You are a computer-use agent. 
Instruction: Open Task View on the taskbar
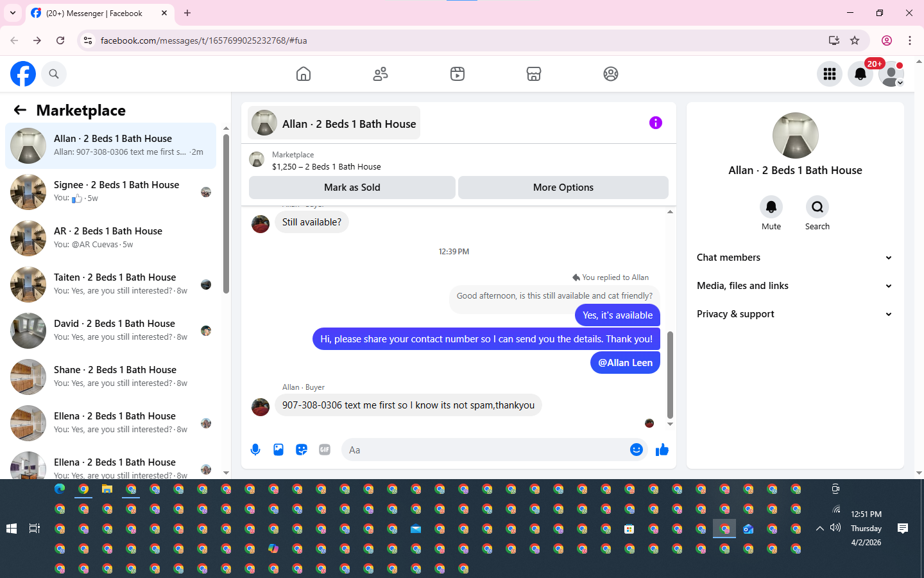coord(35,529)
